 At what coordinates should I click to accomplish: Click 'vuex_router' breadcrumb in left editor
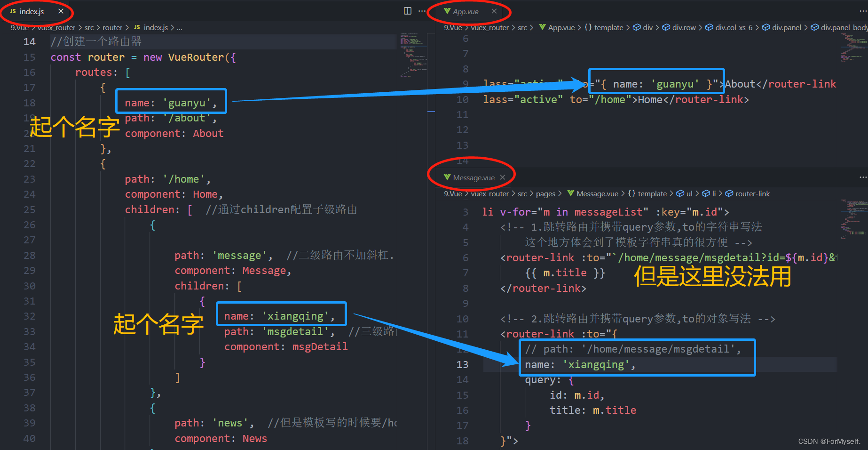tap(56, 28)
